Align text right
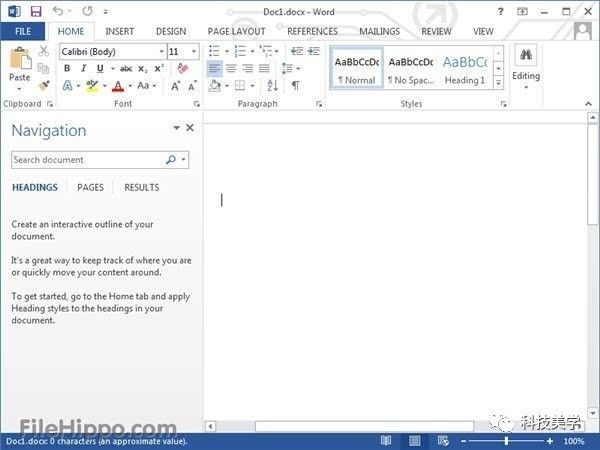Screen dimensions: 600x450 click(x=248, y=68)
